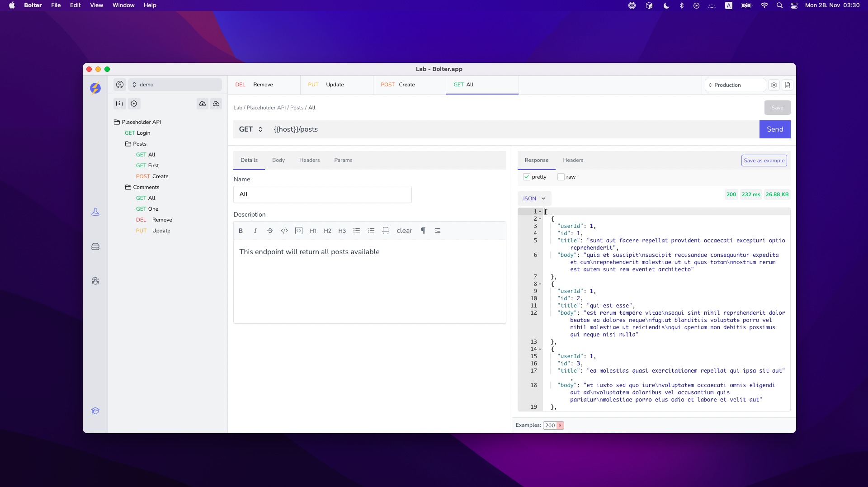The image size is (868, 487).
Task: Click the text alignment icon after pilcrow
Action: [438, 231]
